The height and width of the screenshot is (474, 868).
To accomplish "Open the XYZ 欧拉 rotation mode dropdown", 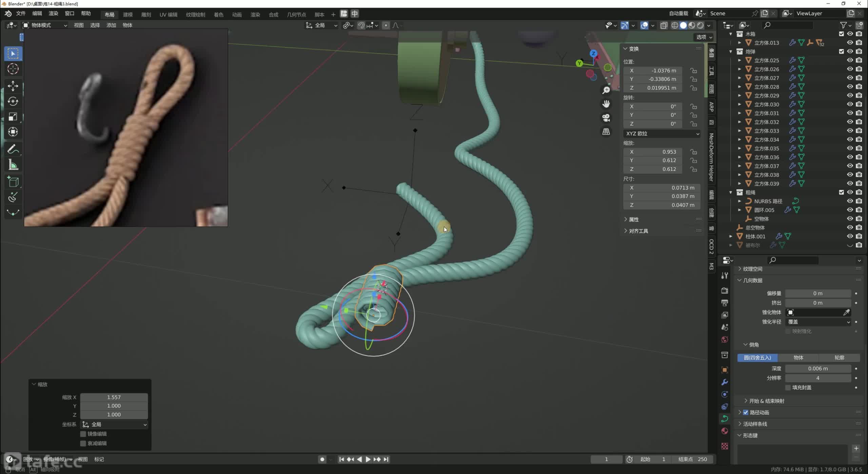I will (662, 134).
